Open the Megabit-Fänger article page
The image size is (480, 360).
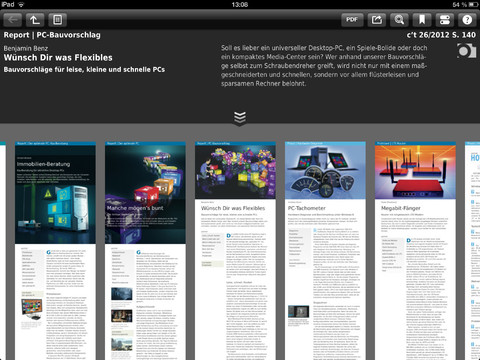pyautogui.click(x=415, y=251)
